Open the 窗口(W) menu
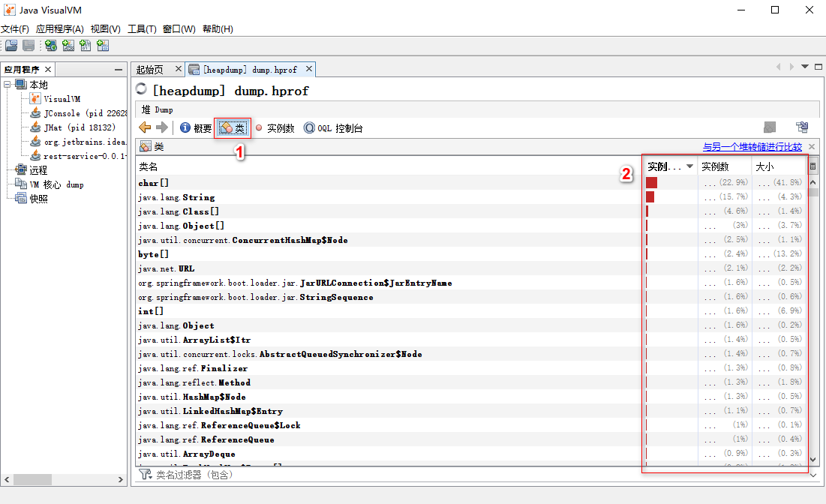 click(x=179, y=29)
